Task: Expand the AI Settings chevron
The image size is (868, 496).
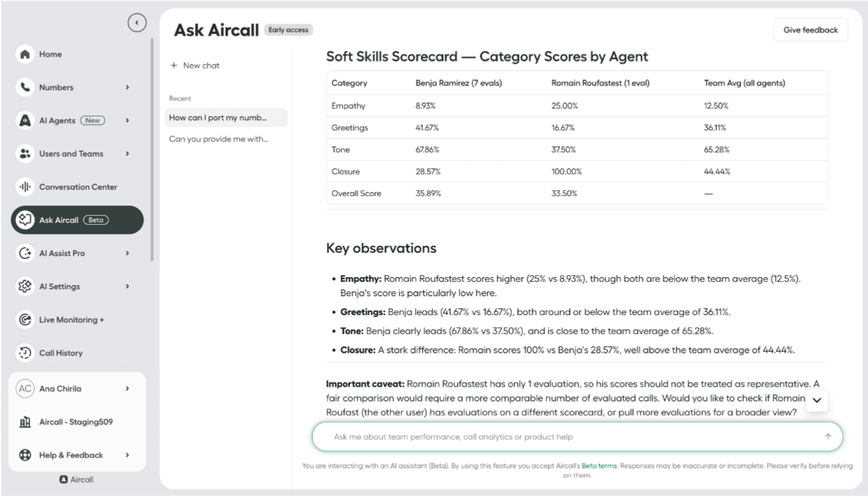Action: pos(127,286)
